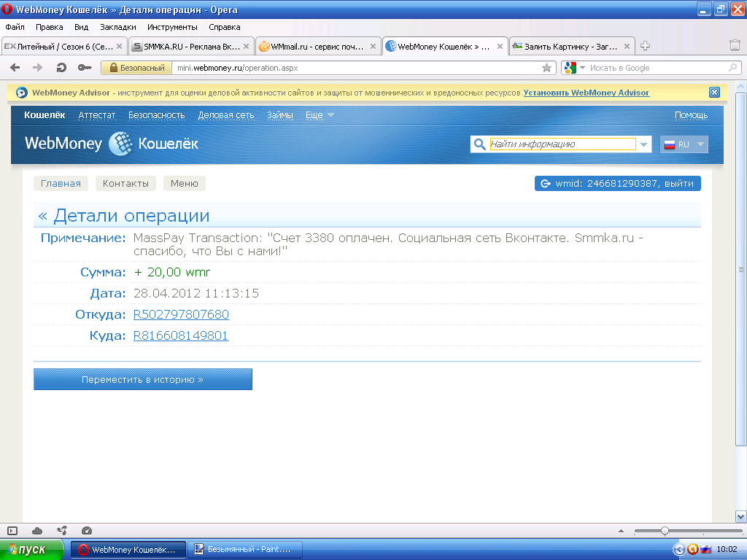
Task: Click the magnifier icon in site search
Action: point(480,144)
